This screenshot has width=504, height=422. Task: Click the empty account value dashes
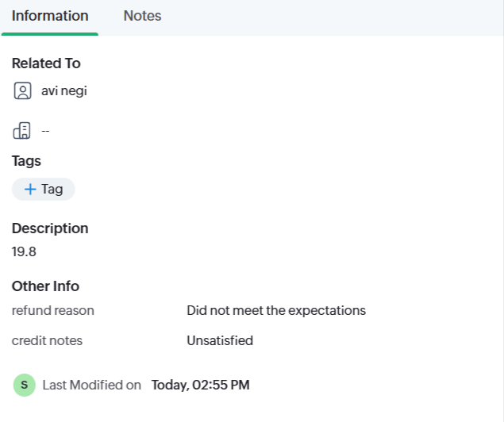point(45,130)
